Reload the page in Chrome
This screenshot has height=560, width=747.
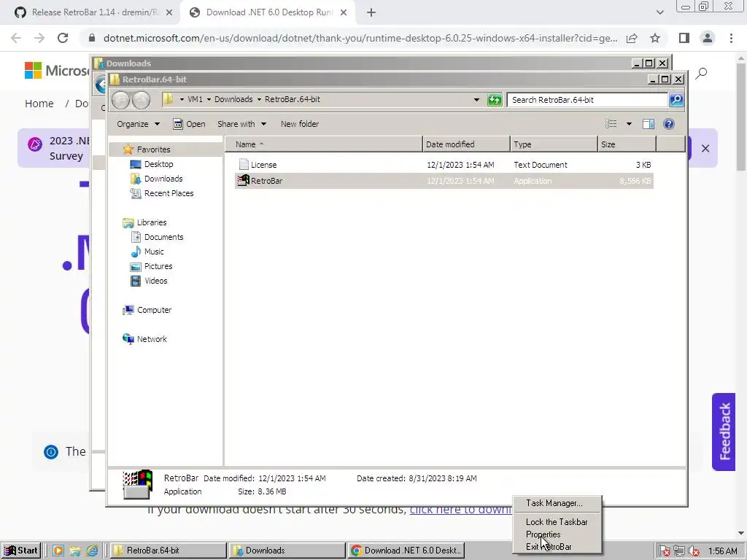pos(63,38)
